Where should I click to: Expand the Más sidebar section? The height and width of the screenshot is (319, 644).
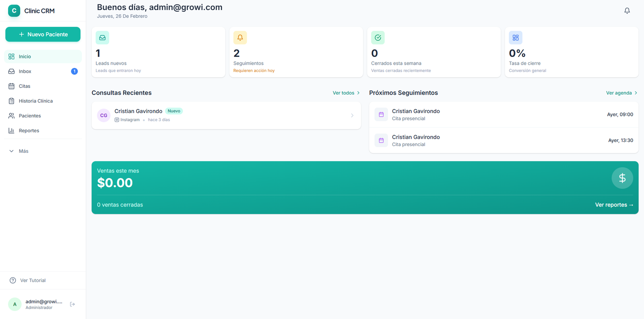[x=23, y=151]
